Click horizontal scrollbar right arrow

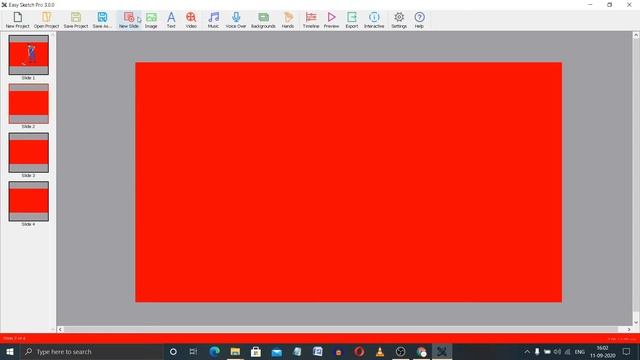coord(629,329)
